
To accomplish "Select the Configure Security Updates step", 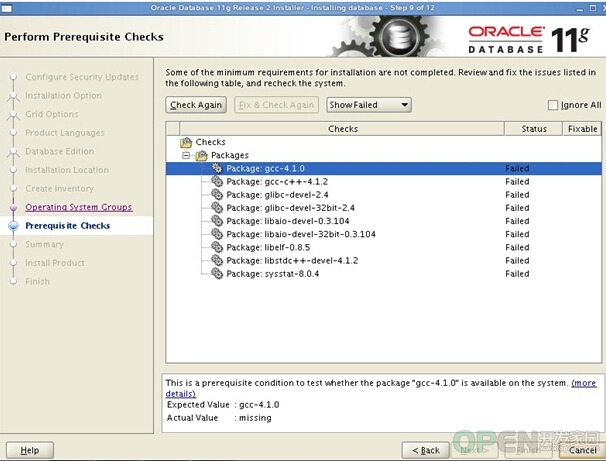I will click(82, 77).
